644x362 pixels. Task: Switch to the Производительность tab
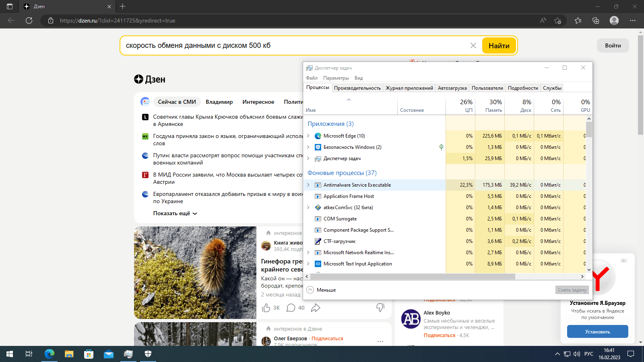[x=357, y=88]
